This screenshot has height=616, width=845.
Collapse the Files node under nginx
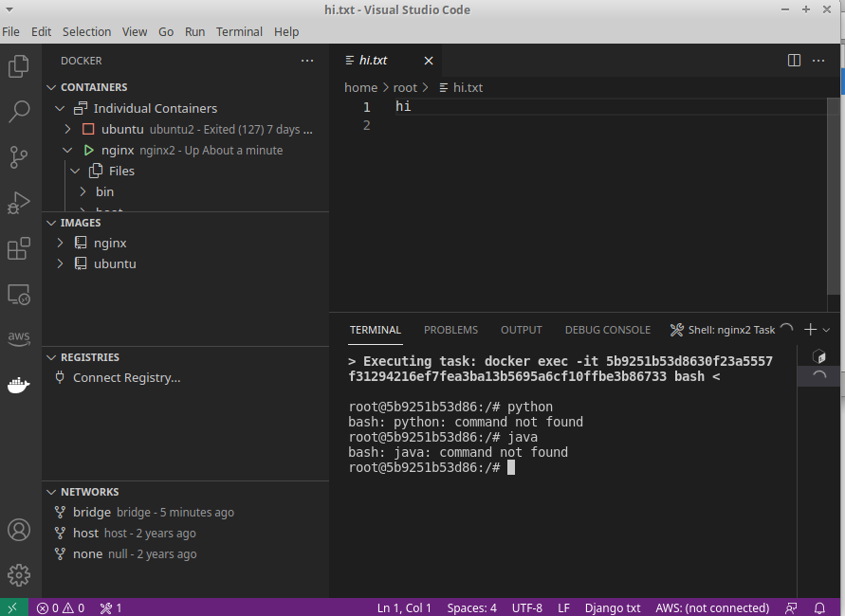point(76,172)
